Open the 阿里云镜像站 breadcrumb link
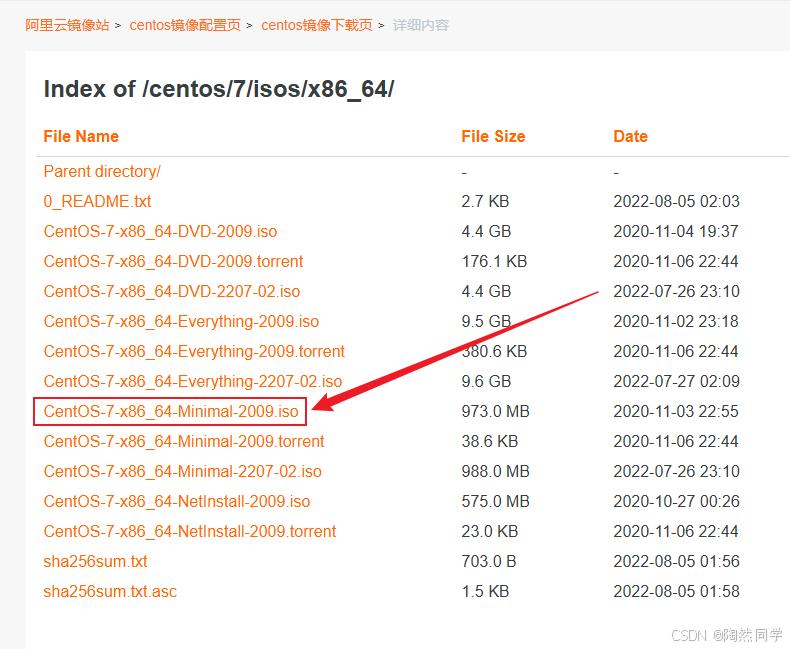Screen dimensions: 790x649 click(67, 25)
